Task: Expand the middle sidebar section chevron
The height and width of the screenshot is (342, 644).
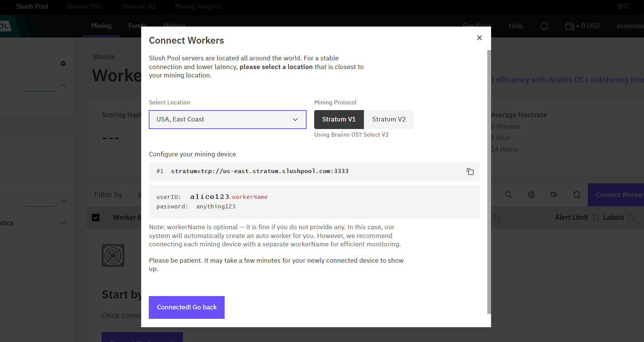Action: click(63, 201)
